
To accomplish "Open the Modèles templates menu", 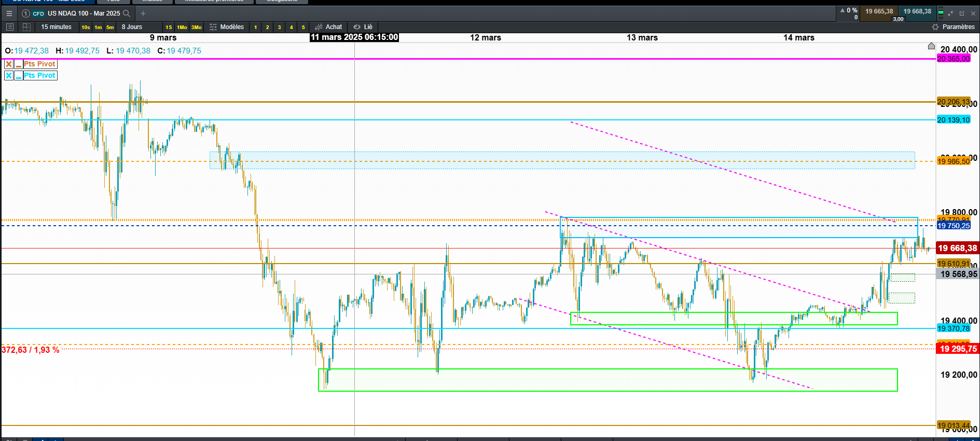I will [227, 27].
